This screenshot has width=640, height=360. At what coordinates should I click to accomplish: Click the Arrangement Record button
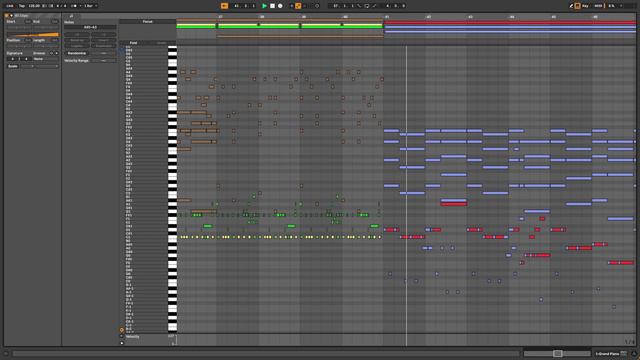click(x=280, y=6)
